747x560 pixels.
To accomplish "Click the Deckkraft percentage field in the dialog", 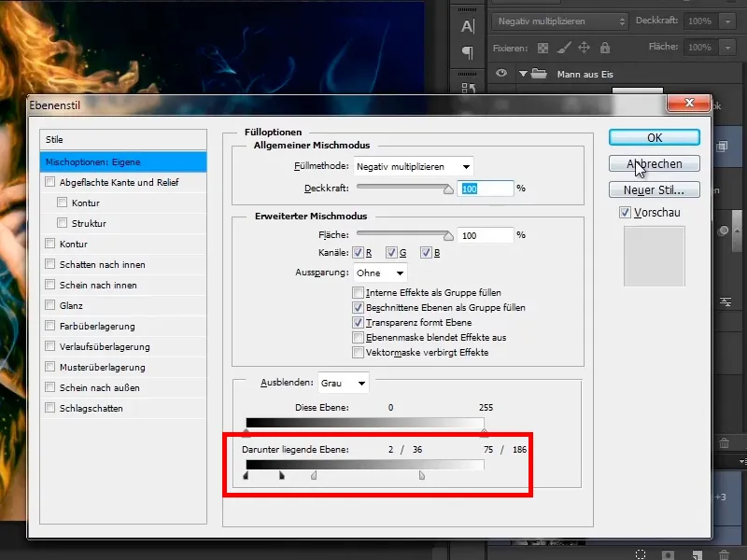I will tap(486, 189).
